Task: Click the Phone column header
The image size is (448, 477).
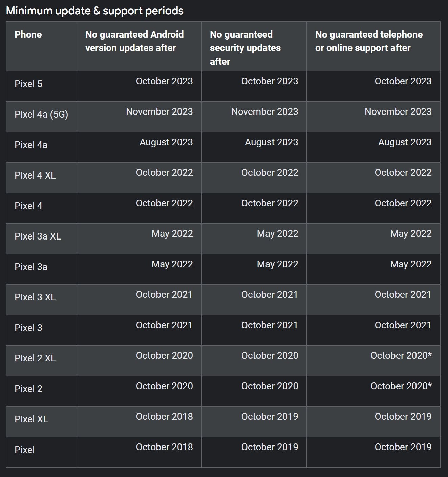Action: point(28,35)
